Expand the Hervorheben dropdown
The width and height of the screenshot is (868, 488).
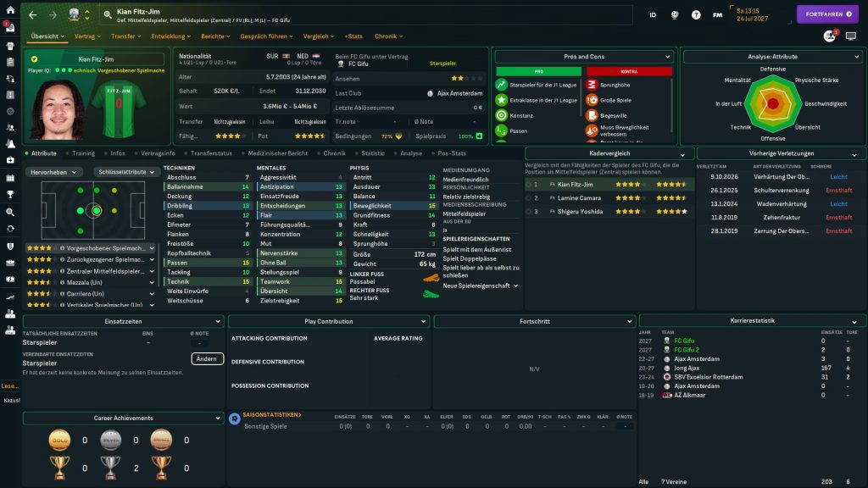pos(54,171)
